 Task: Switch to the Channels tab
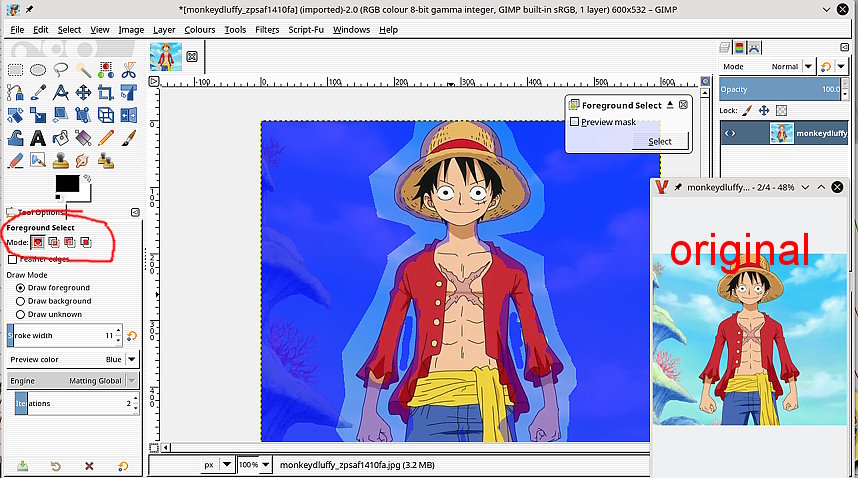pyautogui.click(x=739, y=48)
